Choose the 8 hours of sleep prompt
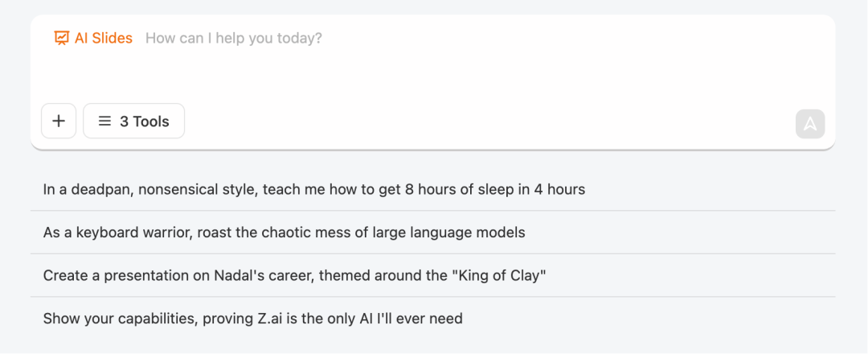This screenshot has width=868, height=354. pyautogui.click(x=433, y=189)
